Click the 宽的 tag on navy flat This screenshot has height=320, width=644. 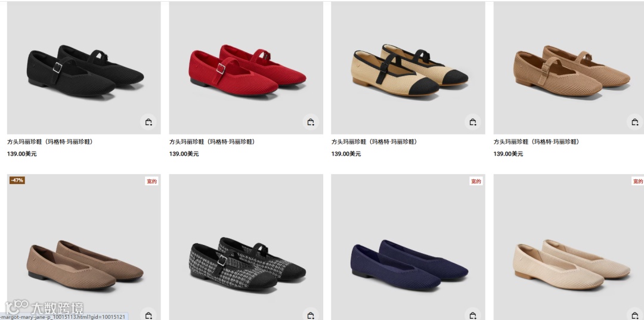click(x=476, y=181)
